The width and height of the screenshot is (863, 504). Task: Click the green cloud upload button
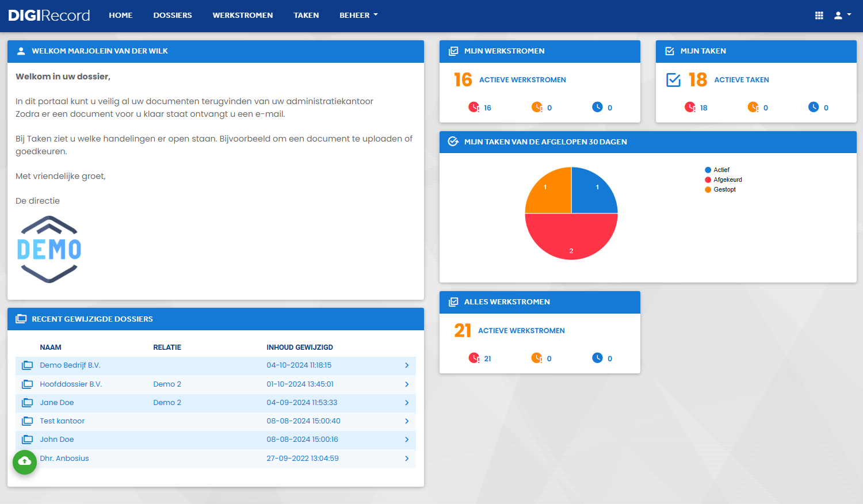(25, 462)
